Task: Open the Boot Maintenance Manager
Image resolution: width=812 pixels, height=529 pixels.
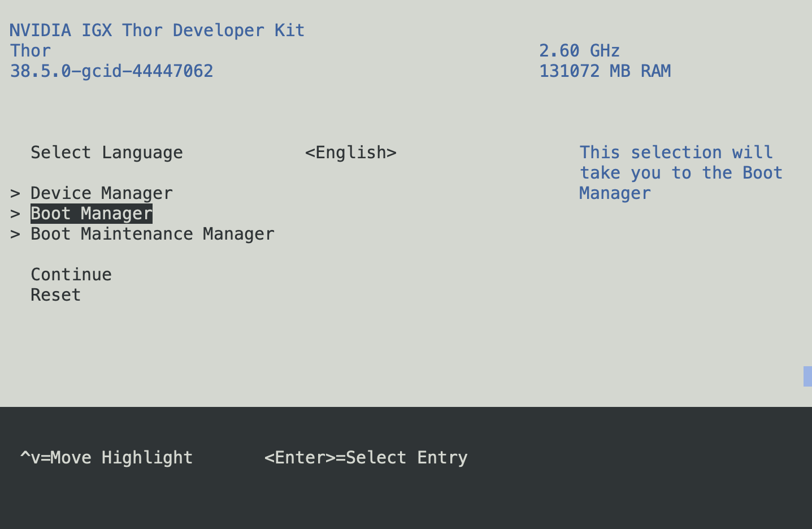Action: 152,233
